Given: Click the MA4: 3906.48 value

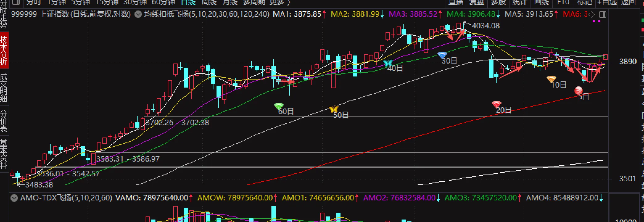Looking at the screenshot, I should pos(471,14).
